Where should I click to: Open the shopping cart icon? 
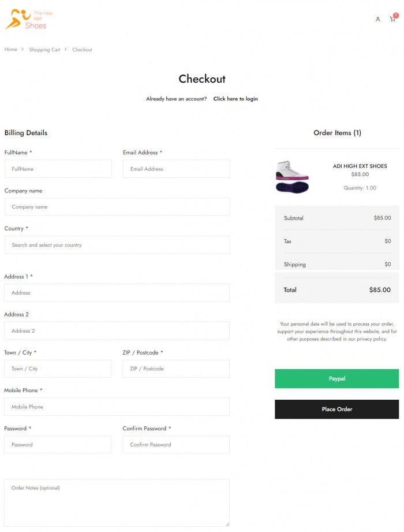tap(392, 19)
